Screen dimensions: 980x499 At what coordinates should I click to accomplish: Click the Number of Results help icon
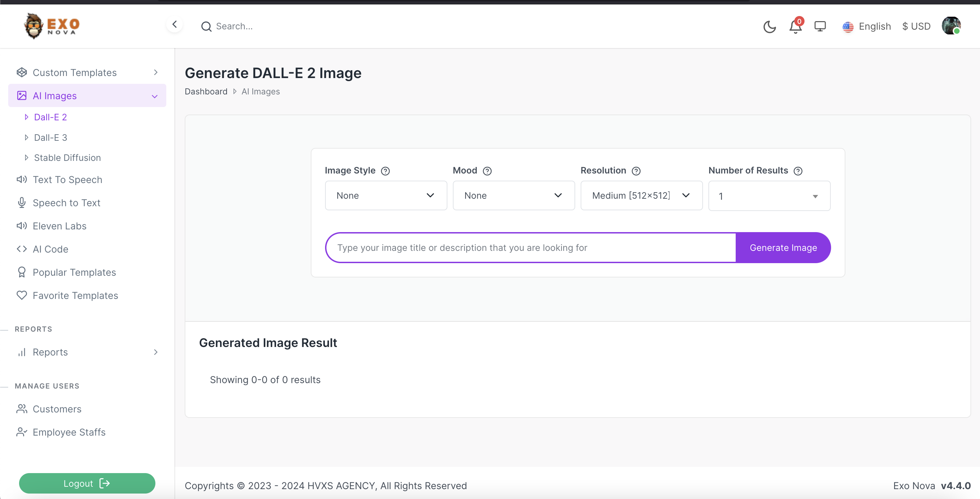pyautogui.click(x=798, y=171)
